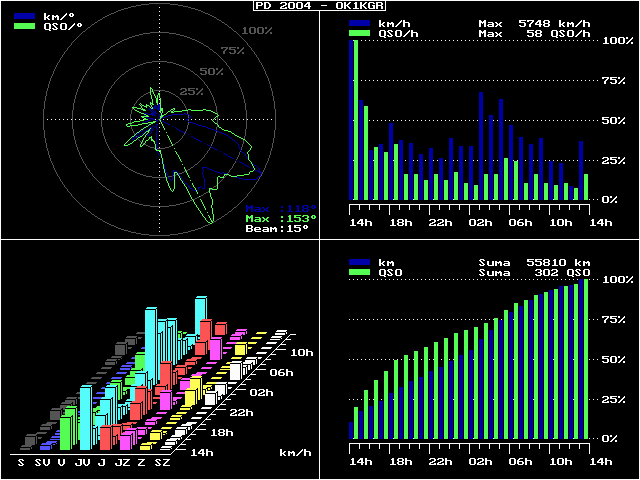Click 10h axis label under cumulative chart
This screenshot has width=640, height=480.
[561, 462]
